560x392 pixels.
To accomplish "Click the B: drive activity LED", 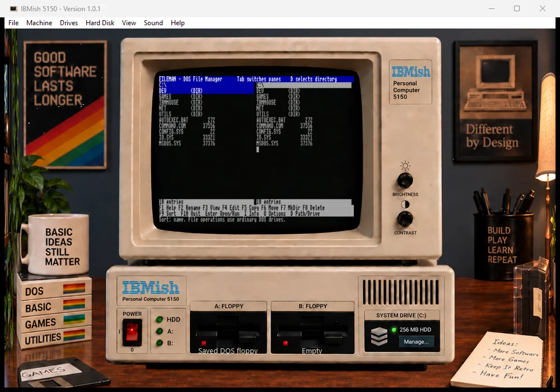I will tap(159, 343).
